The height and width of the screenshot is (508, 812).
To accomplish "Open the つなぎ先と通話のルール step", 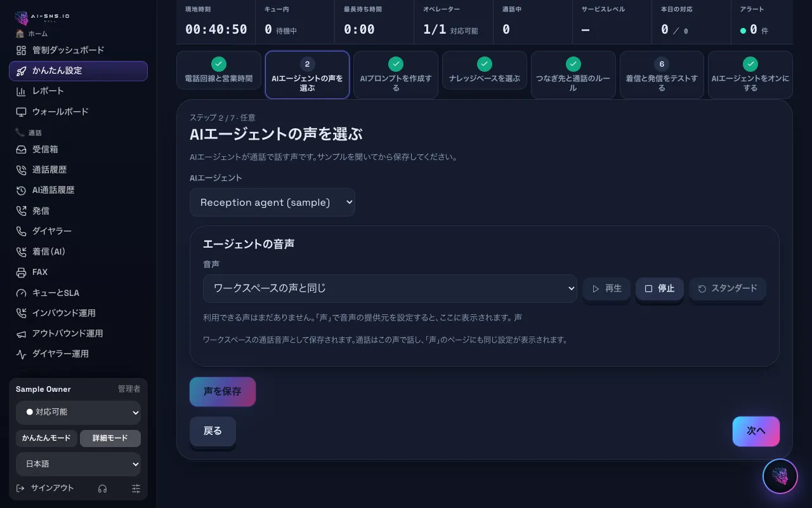I will tap(573, 75).
